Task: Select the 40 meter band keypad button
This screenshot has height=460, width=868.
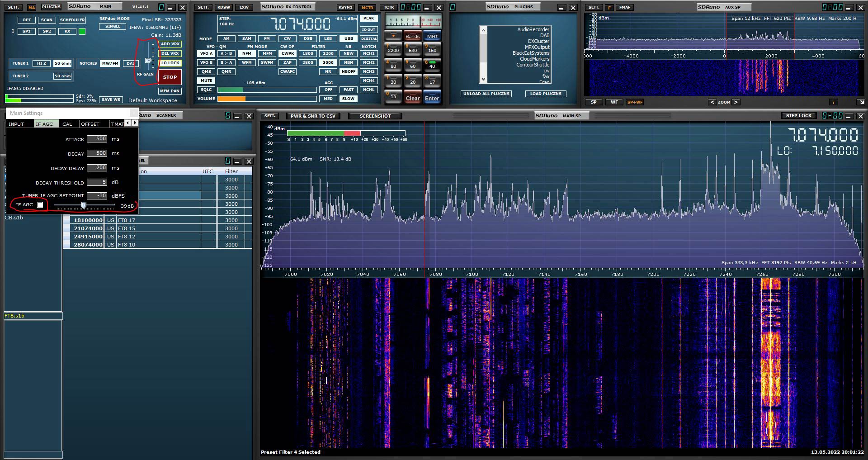Action: (432, 66)
